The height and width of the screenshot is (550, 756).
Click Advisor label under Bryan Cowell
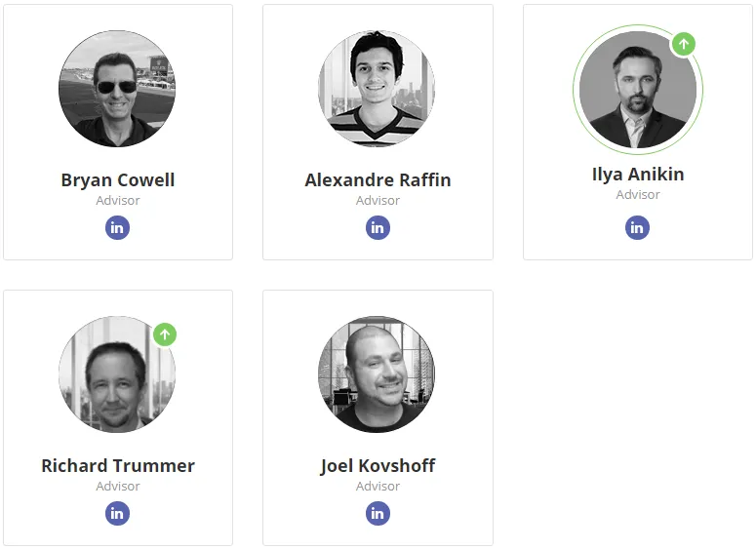(x=118, y=201)
